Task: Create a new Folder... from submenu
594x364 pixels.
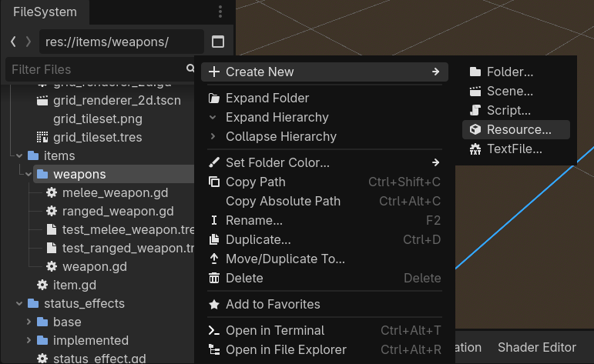Action: (516, 72)
